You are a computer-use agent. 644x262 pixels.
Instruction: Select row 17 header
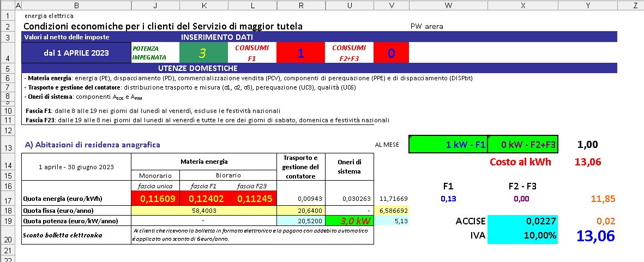8,199
